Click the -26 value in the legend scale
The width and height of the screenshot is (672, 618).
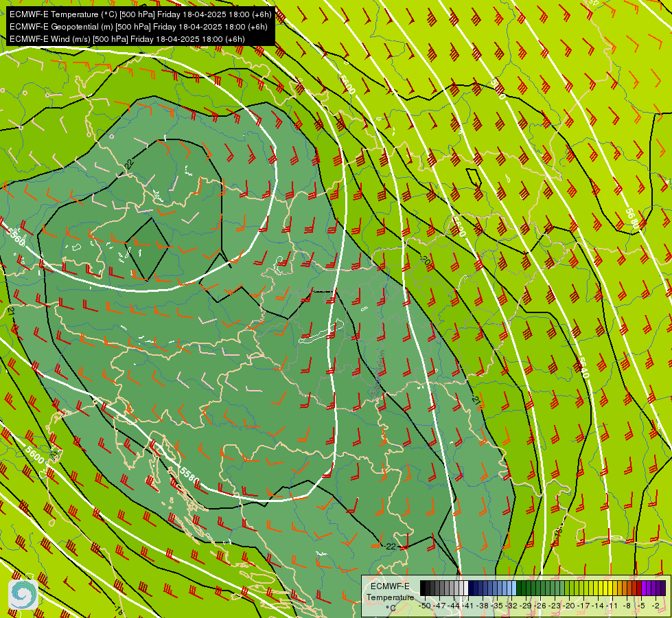540,606
